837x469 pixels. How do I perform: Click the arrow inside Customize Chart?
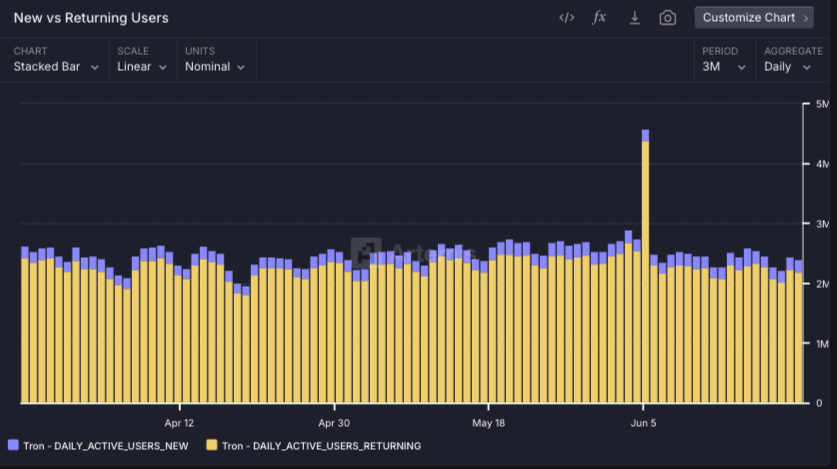coord(806,18)
